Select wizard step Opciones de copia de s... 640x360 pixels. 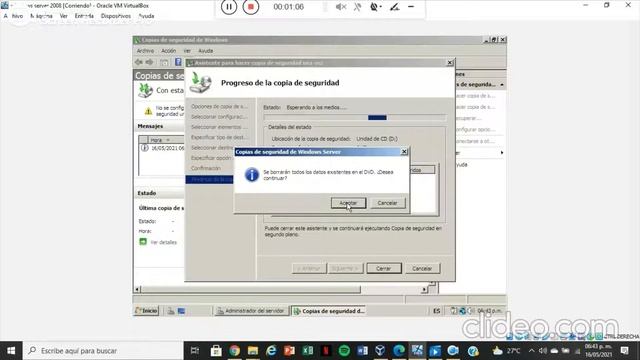[x=219, y=107]
